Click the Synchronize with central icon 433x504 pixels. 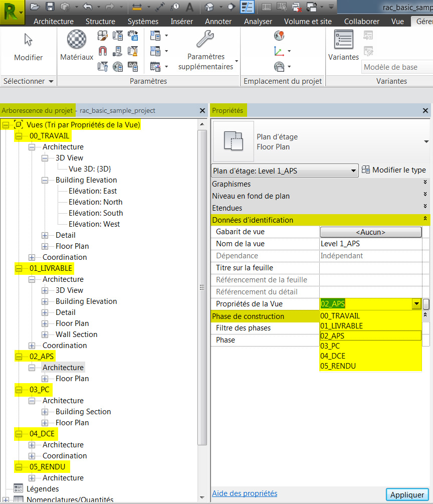(312, 7)
